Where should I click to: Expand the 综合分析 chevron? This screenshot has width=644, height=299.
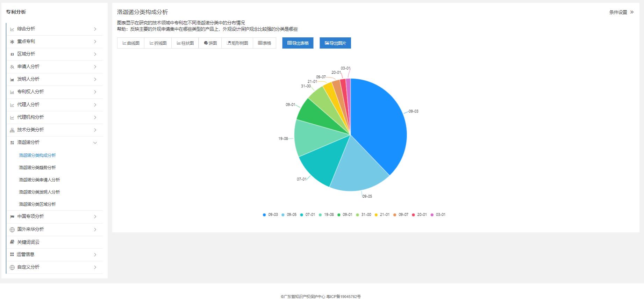[x=95, y=29]
